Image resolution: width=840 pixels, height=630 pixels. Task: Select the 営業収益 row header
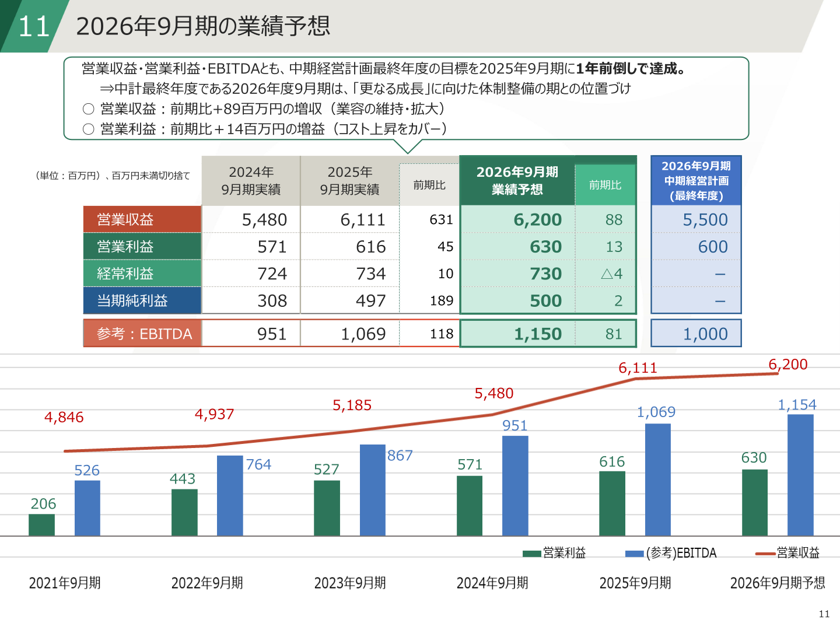(142, 219)
